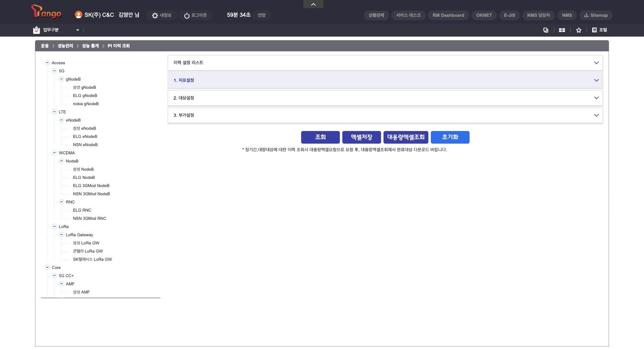Switch to the grid layout view icon
644x350 pixels.
point(562,30)
